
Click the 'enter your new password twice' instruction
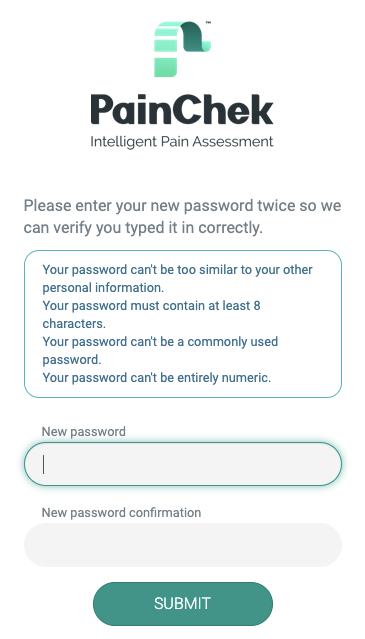[x=182, y=216]
